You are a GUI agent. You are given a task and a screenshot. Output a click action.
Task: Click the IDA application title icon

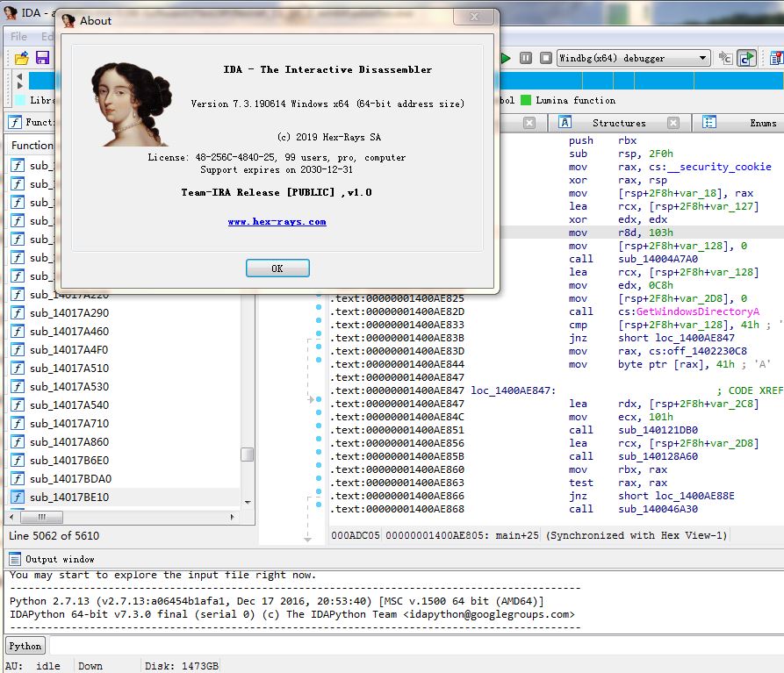click(x=10, y=12)
